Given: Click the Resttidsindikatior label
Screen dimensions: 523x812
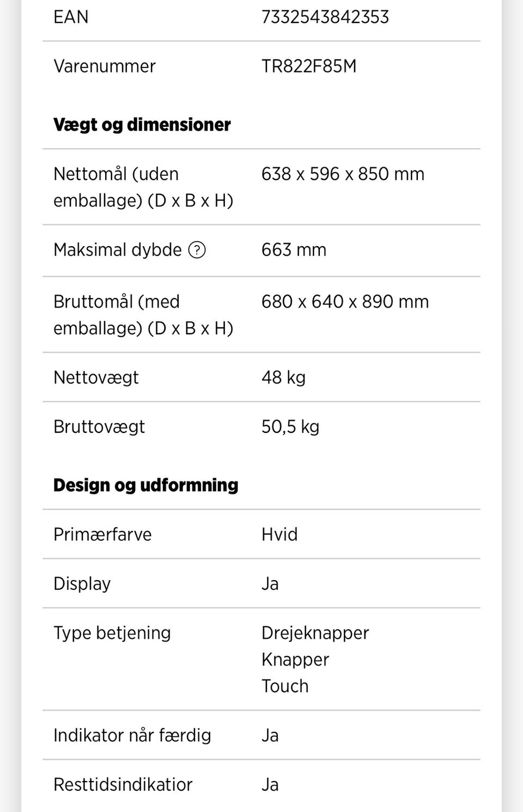Looking at the screenshot, I should [x=123, y=784].
